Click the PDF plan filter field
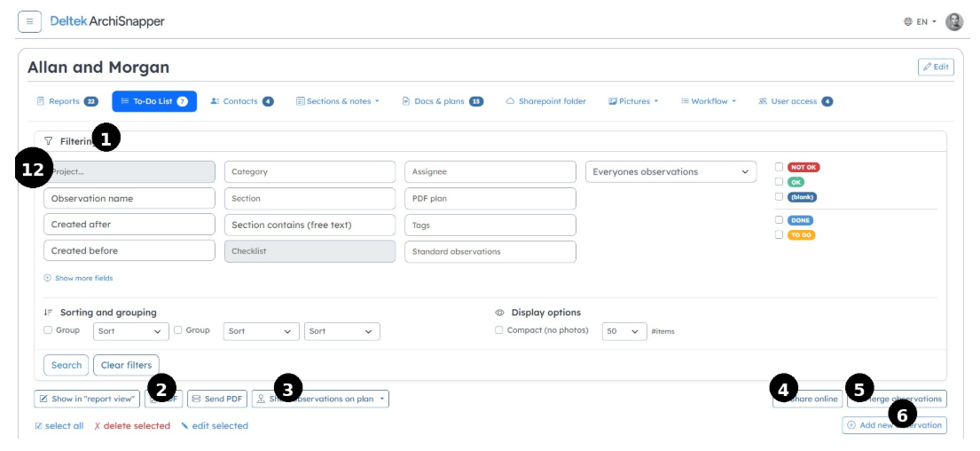The height and width of the screenshot is (451, 980). 490,198
